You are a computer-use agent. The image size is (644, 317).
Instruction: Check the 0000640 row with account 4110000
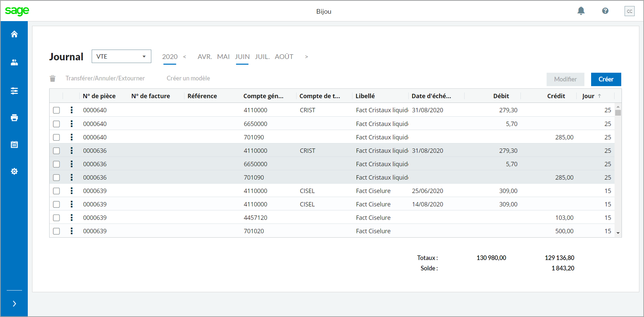(57, 110)
